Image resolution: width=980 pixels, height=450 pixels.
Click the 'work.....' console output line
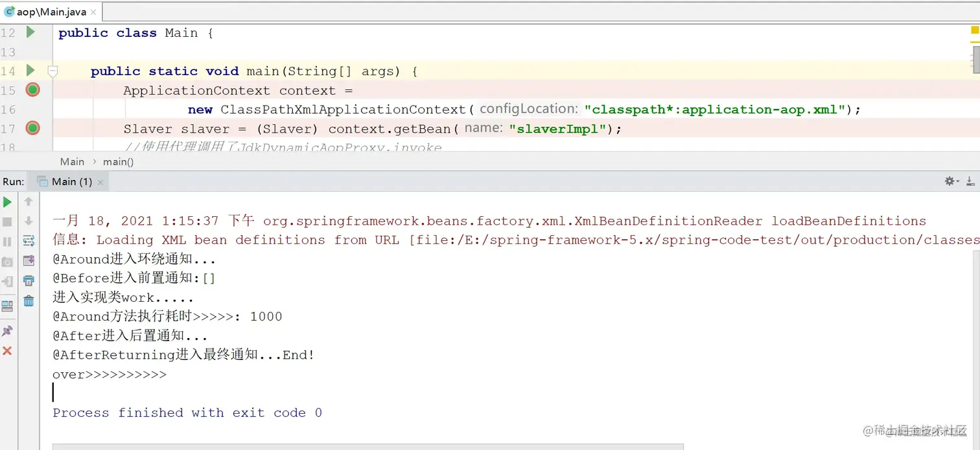123,298
